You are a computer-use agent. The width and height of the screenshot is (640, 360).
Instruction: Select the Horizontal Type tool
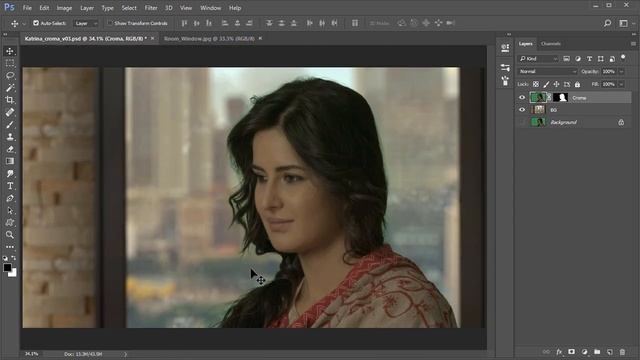(10, 186)
